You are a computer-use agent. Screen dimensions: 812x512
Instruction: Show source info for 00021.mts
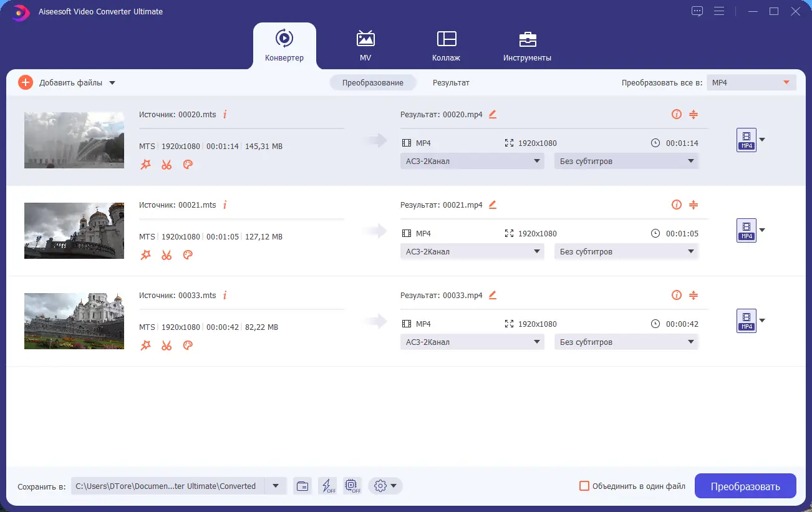pos(225,205)
